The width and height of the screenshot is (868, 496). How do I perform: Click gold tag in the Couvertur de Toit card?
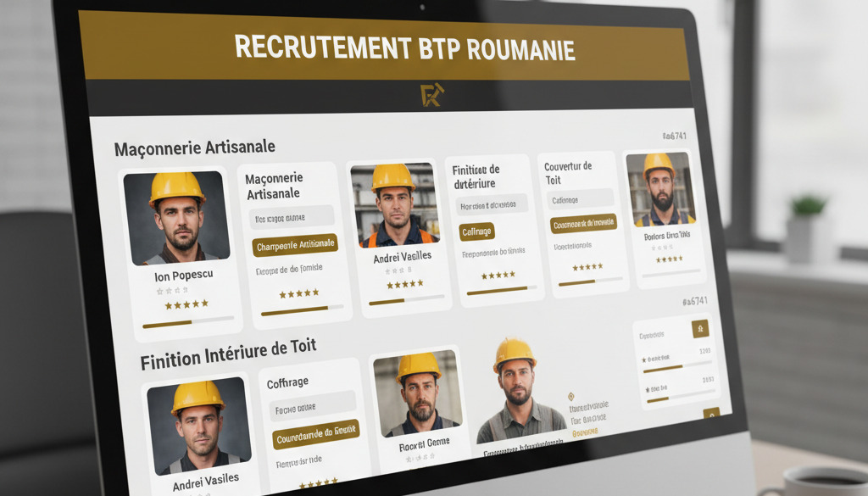(583, 223)
